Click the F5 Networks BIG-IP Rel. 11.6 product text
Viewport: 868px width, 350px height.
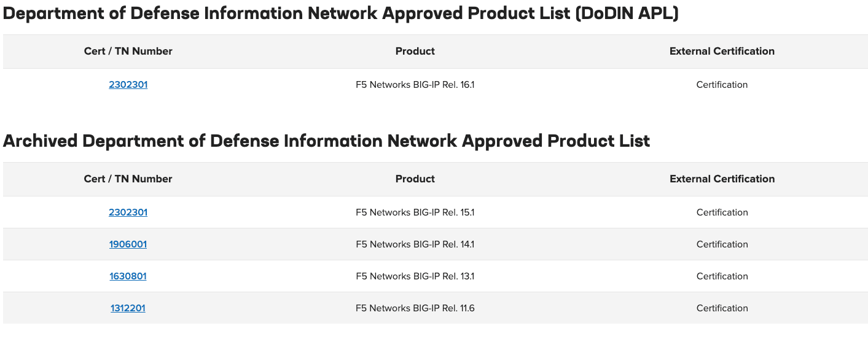coord(415,308)
